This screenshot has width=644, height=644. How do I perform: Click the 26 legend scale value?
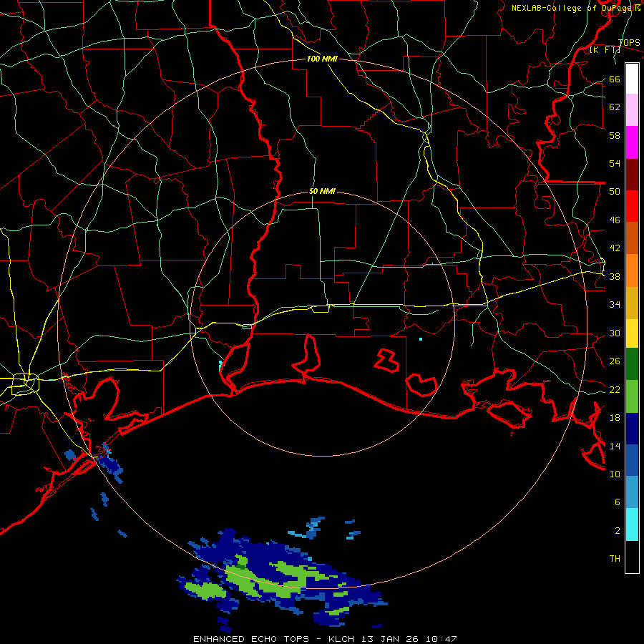(615, 361)
